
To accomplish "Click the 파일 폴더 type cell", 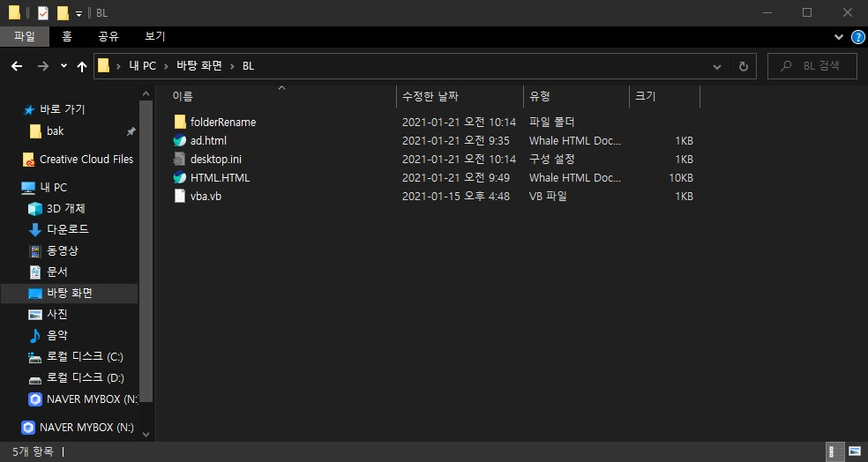I will tap(551, 123).
